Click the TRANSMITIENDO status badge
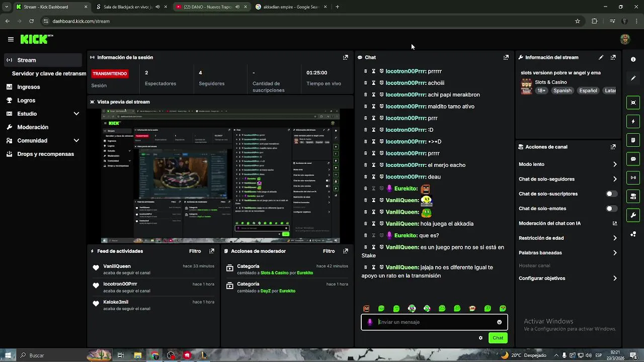Viewport: 644px width, 362px height. pos(110,73)
